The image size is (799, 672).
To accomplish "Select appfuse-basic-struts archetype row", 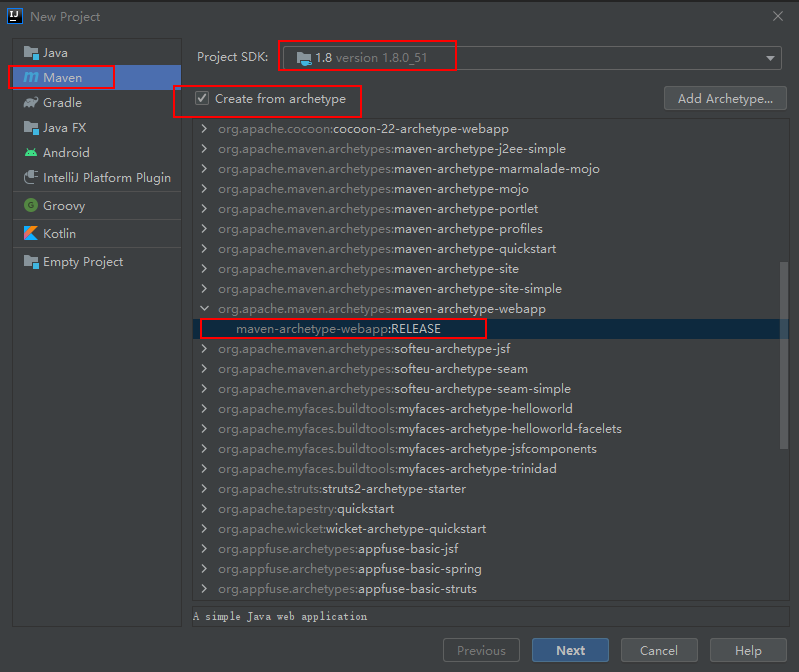I will pyautogui.click(x=491, y=588).
